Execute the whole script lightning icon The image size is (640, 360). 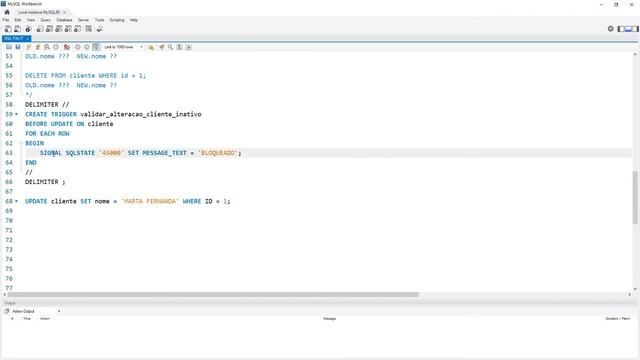(29, 47)
